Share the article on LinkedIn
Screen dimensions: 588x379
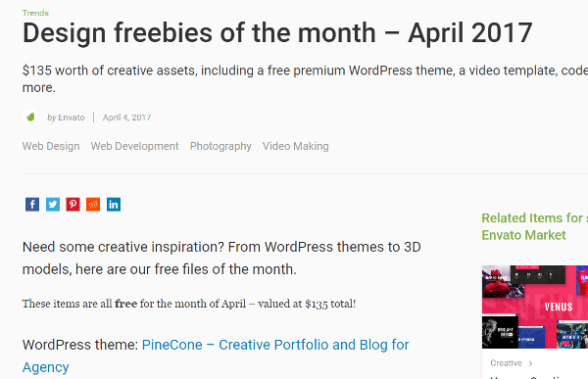[114, 205]
